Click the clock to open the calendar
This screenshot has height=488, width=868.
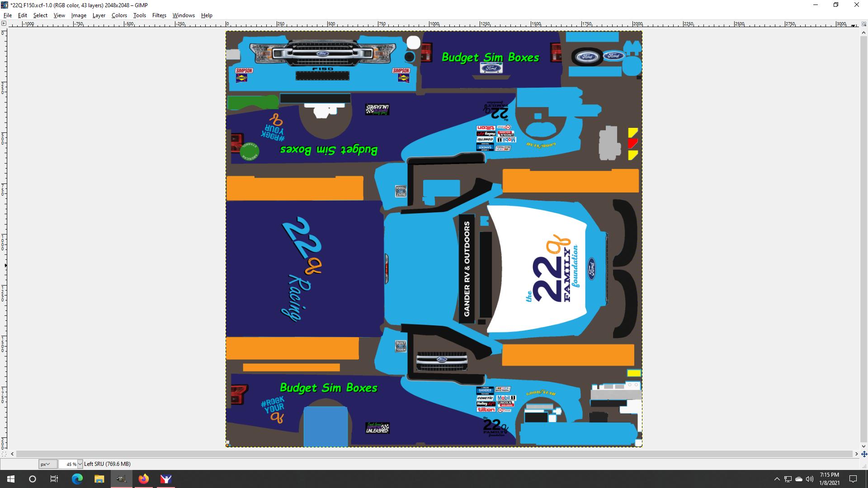point(830,479)
